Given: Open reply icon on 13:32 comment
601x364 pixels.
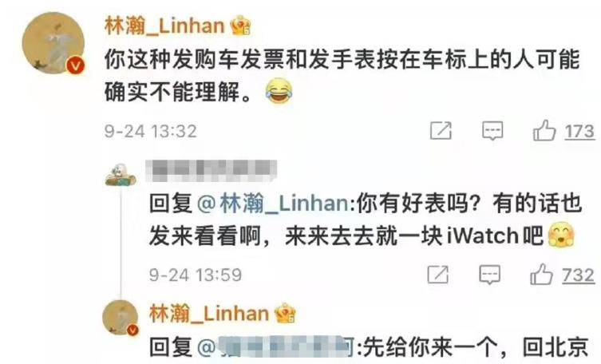Looking at the screenshot, I should (492, 131).
